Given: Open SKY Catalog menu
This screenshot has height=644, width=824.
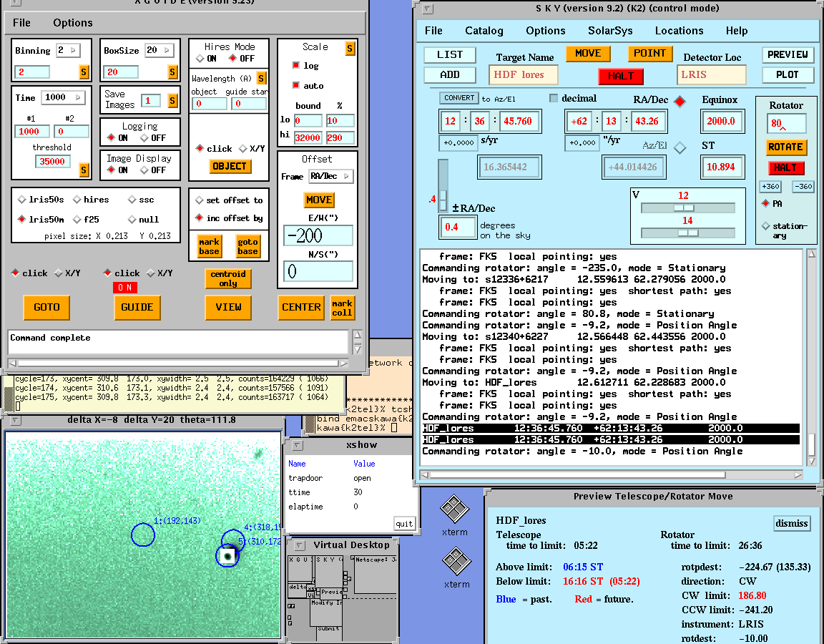Looking at the screenshot, I should click(x=484, y=31).
